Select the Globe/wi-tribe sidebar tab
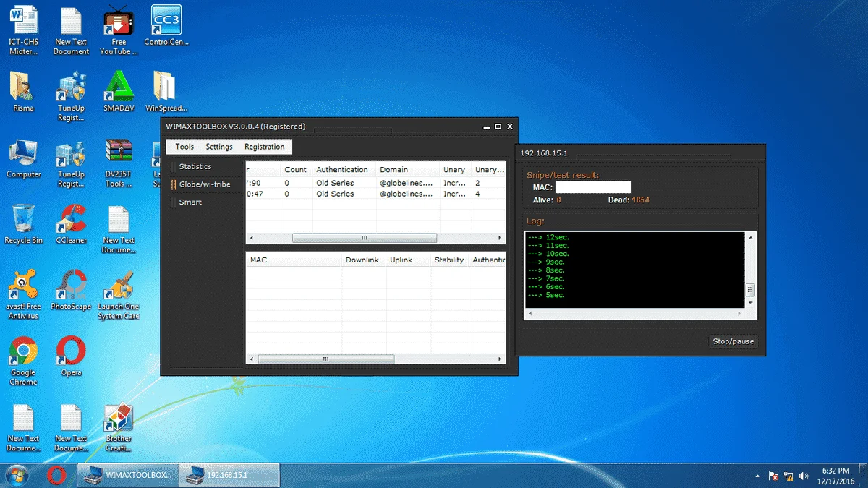868x488 pixels. click(205, 184)
